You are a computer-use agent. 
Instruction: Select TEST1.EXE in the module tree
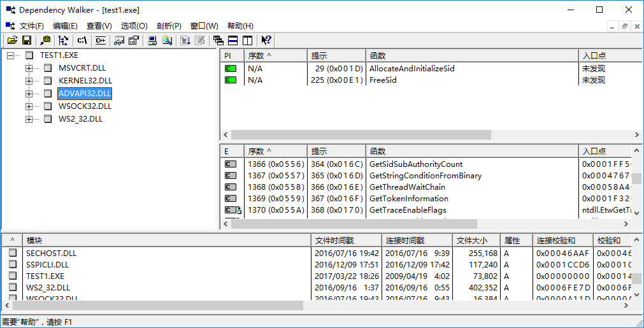[x=59, y=55]
